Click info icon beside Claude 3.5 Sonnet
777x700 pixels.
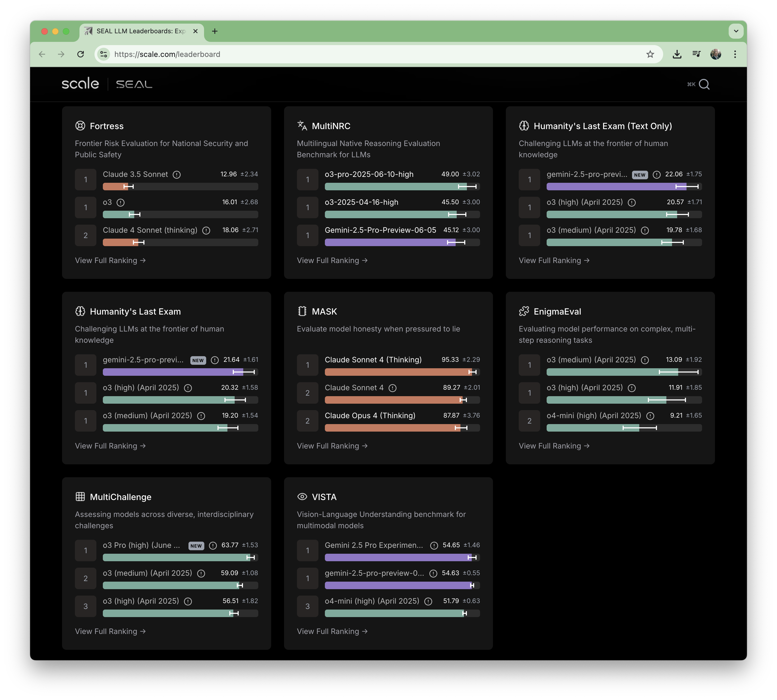[177, 175]
